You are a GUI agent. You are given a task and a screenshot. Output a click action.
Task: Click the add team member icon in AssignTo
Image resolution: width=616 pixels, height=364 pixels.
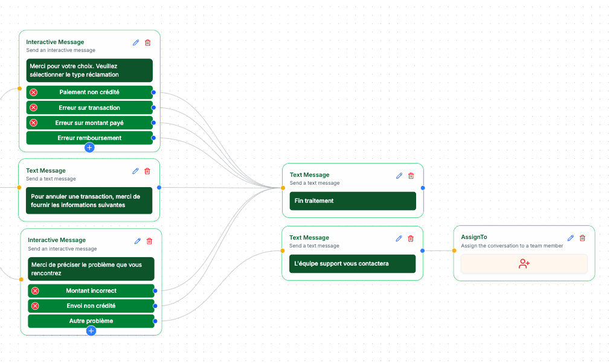click(x=524, y=264)
